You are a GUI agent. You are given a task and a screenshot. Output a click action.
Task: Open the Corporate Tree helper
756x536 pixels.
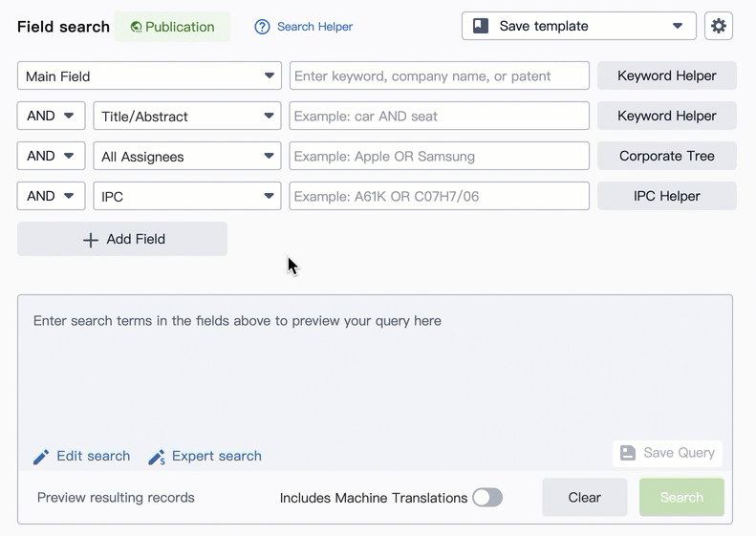point(666,157)
